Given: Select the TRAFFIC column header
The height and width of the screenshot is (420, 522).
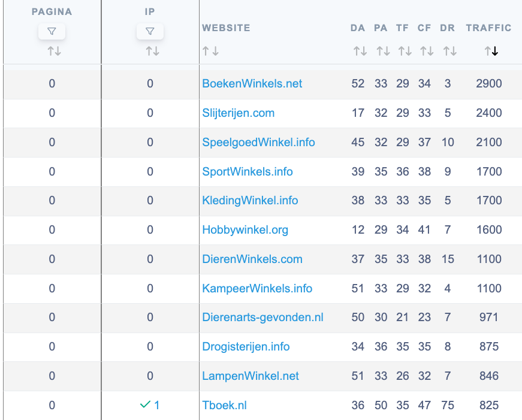Looking at the screenshot, I should pos(488,28).
